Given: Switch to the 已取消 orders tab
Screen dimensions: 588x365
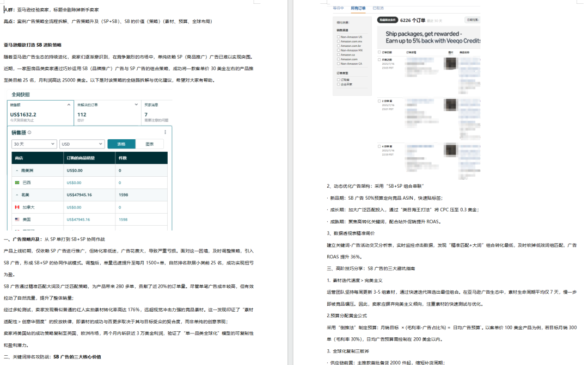Looking at the screenshot, I should point(378,8).
